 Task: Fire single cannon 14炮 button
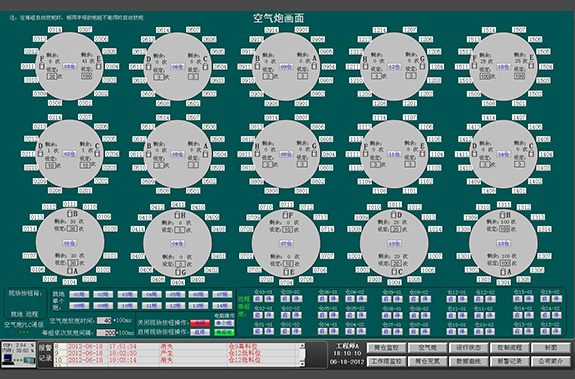(x=222, y=305)
